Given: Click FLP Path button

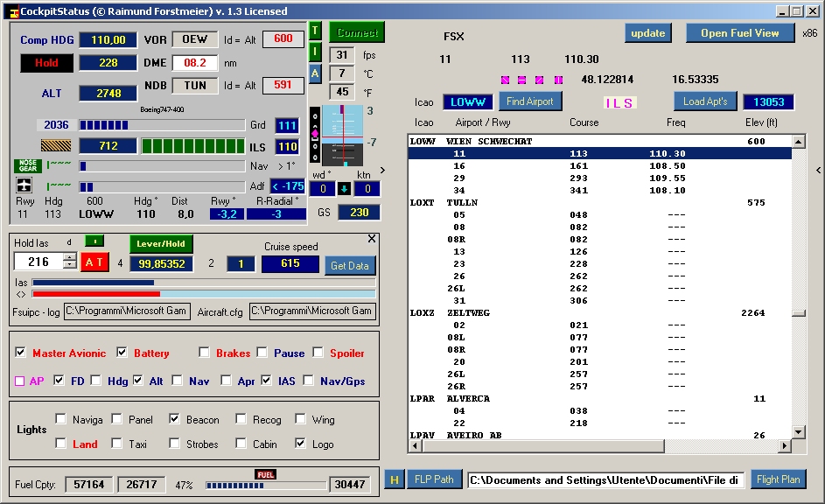Looking at the screenshot, I should click(434, 479).
